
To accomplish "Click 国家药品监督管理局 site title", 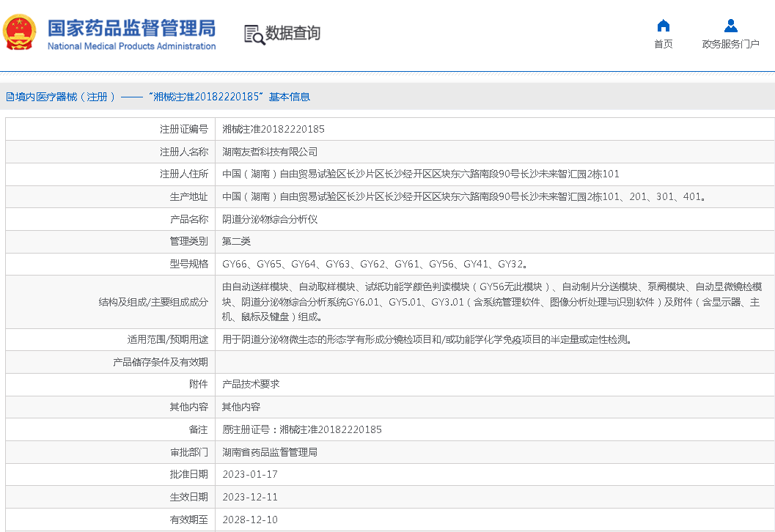I will coord(131,28).
